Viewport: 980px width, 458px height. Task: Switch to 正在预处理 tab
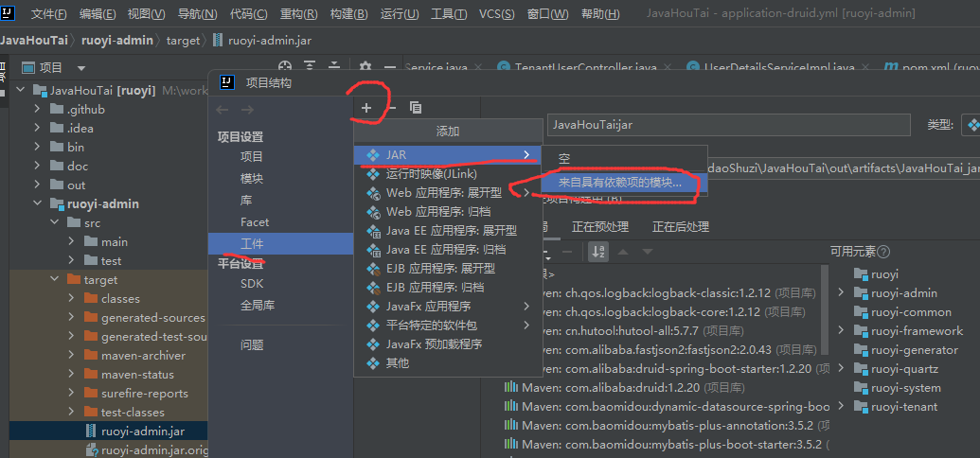(600, 227)
